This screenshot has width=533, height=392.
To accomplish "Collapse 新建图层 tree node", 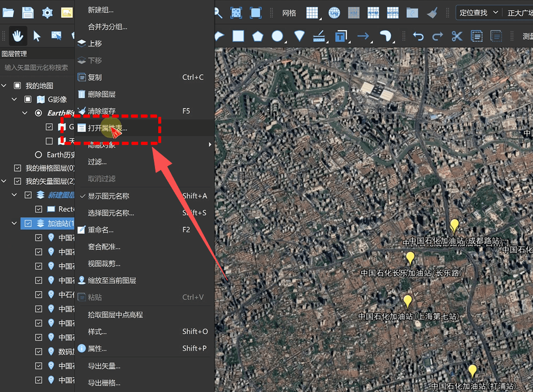I will (14, 195).
